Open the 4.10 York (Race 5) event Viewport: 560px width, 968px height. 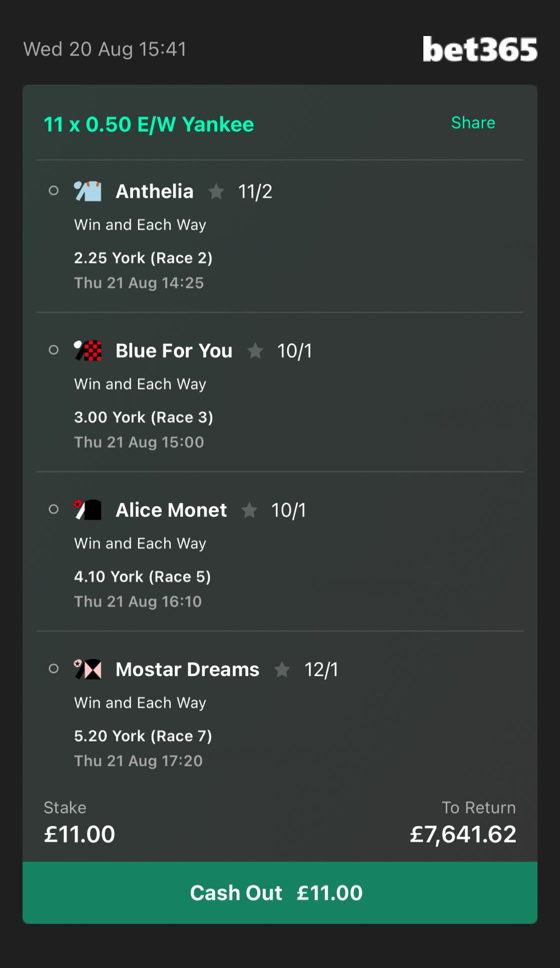click(x=143, y=576)
